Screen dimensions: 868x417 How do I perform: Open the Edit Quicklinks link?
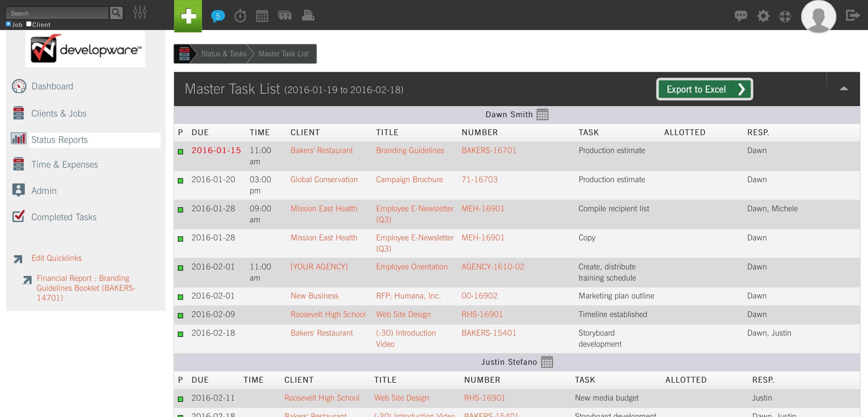tap(57, 258)
